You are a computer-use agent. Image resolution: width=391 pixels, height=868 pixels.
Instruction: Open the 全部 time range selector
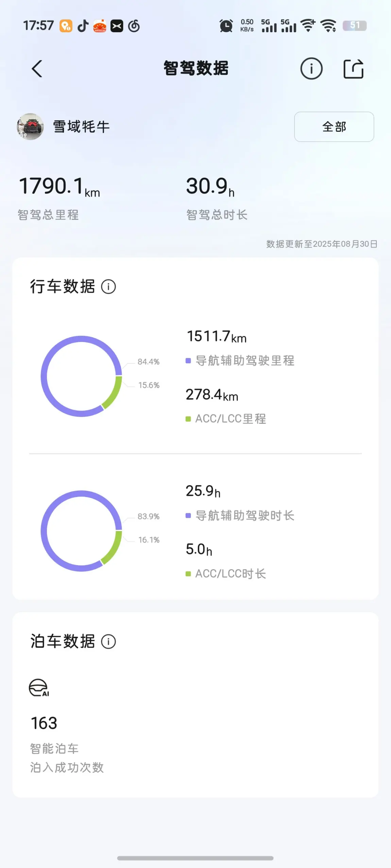[334, 127]
